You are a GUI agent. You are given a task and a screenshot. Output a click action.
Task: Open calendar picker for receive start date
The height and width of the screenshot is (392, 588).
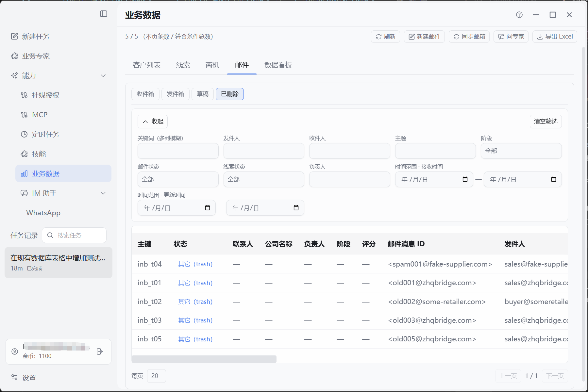(465, 179)
